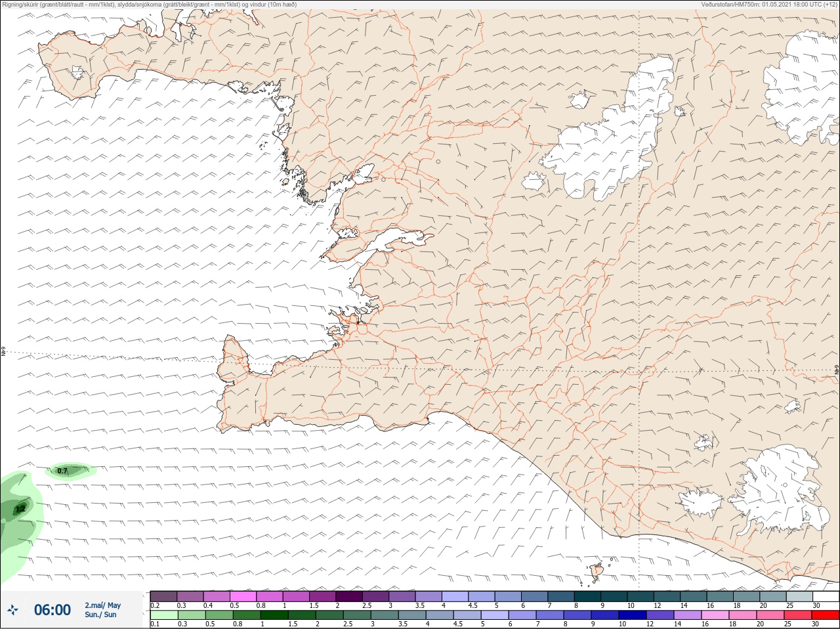Select the white 30 swatch in upper legend row
The width and height of the screenshot is (840, 629).
(x=826, y=596)
